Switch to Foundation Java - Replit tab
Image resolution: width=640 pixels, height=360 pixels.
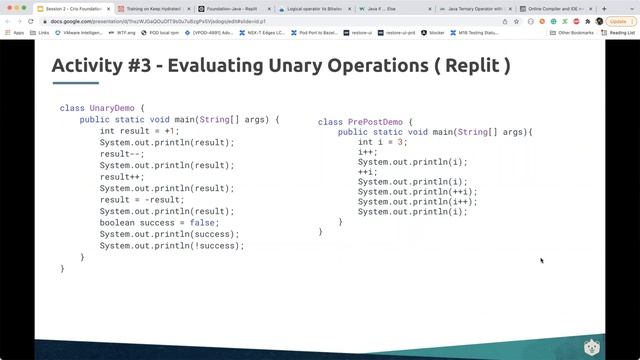[233, 9]
